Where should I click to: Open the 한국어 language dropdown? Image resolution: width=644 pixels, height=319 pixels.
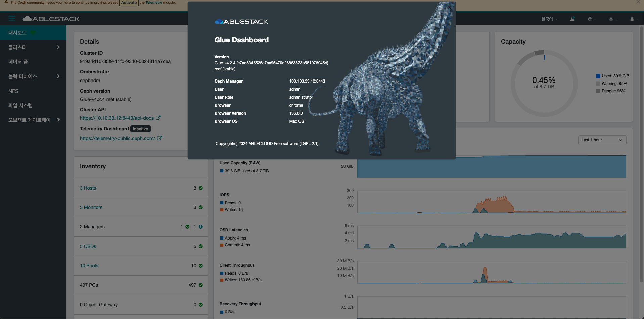(x=549, y=19)
